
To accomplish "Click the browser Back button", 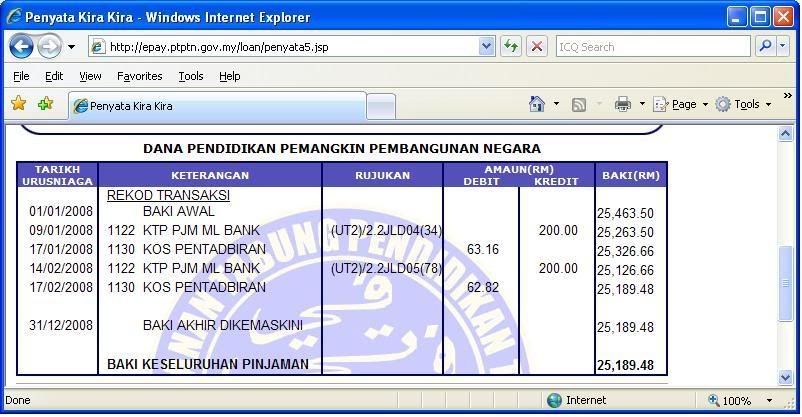I will click(21, 46).
